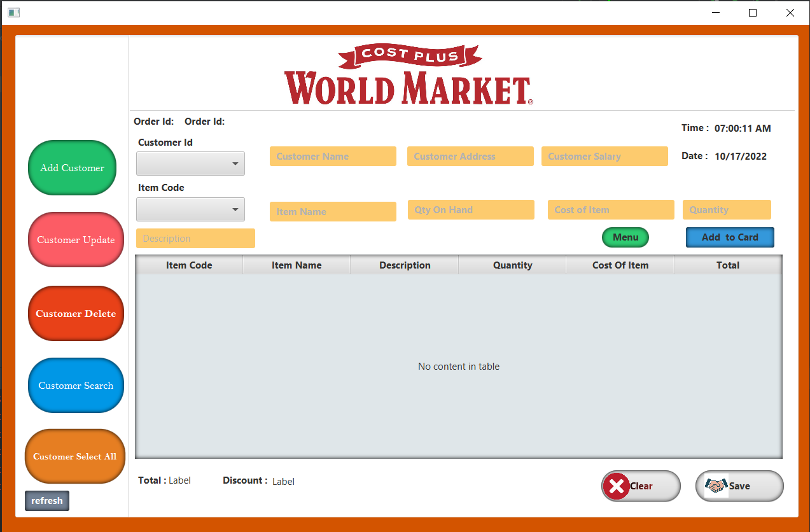Screen dimensions: 810x532
Task: Sort by Item Code column header
Action: tap(189, 265)
